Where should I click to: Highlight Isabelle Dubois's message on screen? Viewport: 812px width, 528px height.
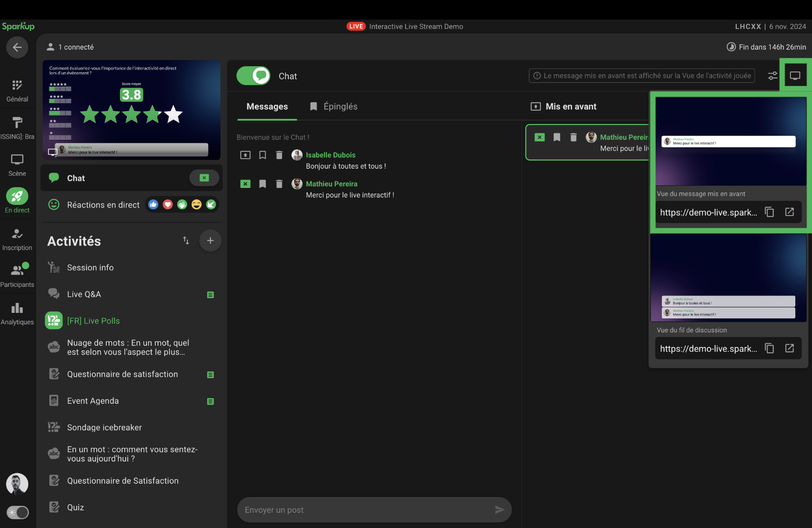(245, 155)
